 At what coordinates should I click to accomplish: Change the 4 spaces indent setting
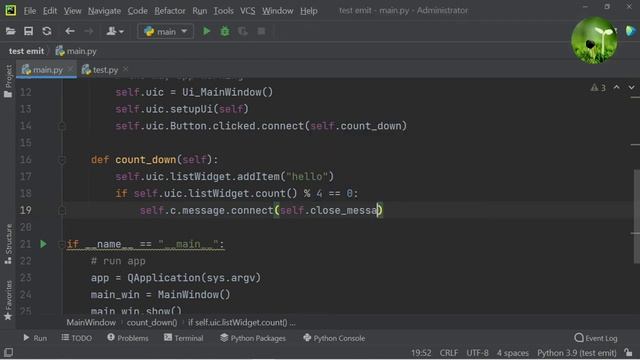(513, 353)
